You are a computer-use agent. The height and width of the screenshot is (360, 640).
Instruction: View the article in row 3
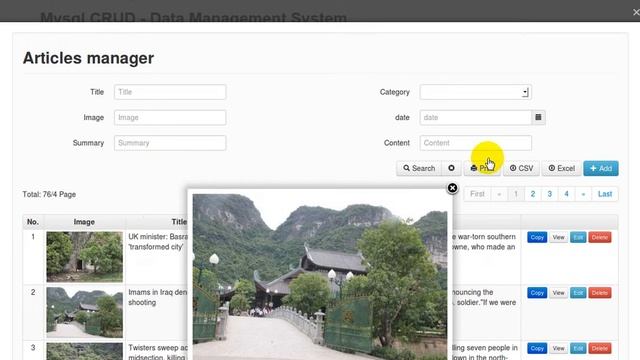click(x=558, y=348)
